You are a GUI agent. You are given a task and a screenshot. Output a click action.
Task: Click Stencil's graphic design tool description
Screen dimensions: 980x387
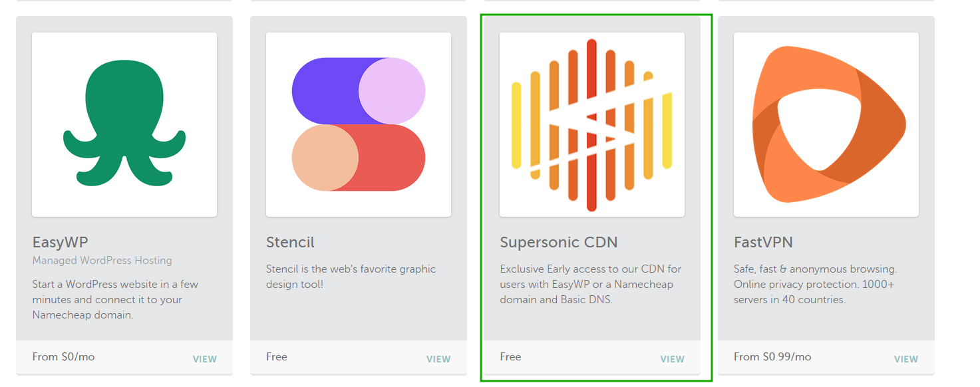tap(351, 277)
